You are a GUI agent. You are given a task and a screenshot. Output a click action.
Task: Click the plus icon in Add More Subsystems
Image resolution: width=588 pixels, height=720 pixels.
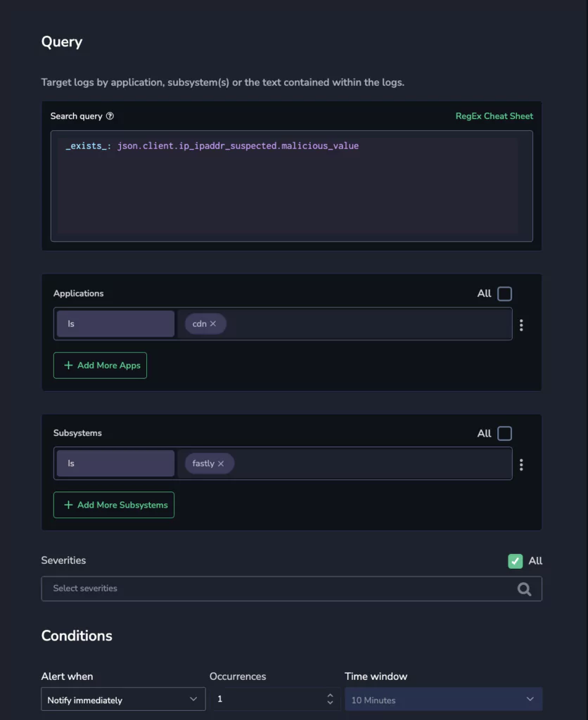pos(68,505)
